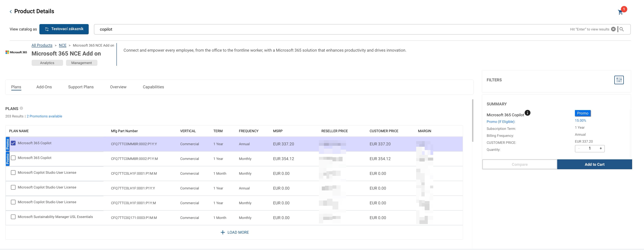Click the plans list vertical scrollbar
The image size is (644, 250).
pos(472,121)
